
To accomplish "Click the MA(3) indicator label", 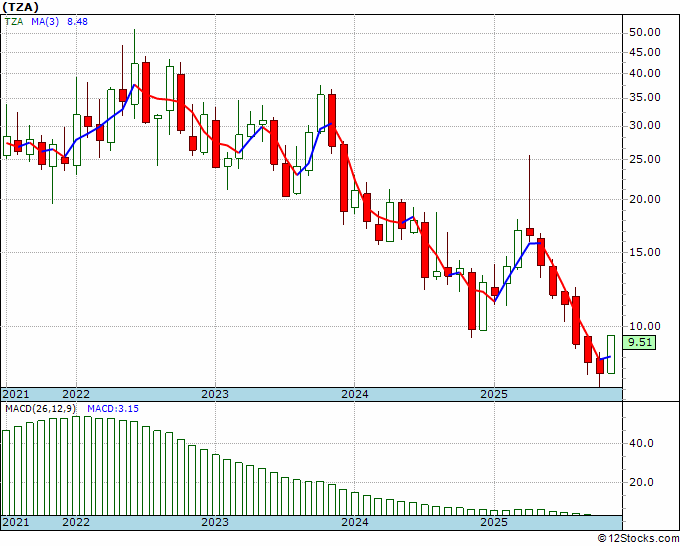I will click(45, 21).
